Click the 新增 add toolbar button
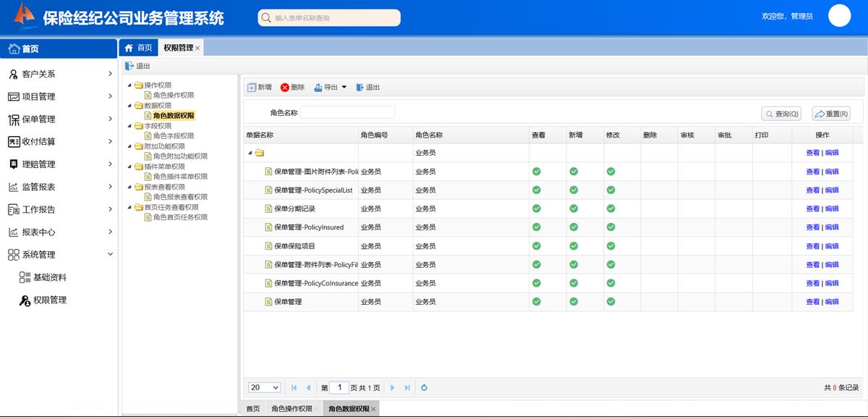Image resolution: width=868 pixels, height=417 pixels. click(260, 88)
